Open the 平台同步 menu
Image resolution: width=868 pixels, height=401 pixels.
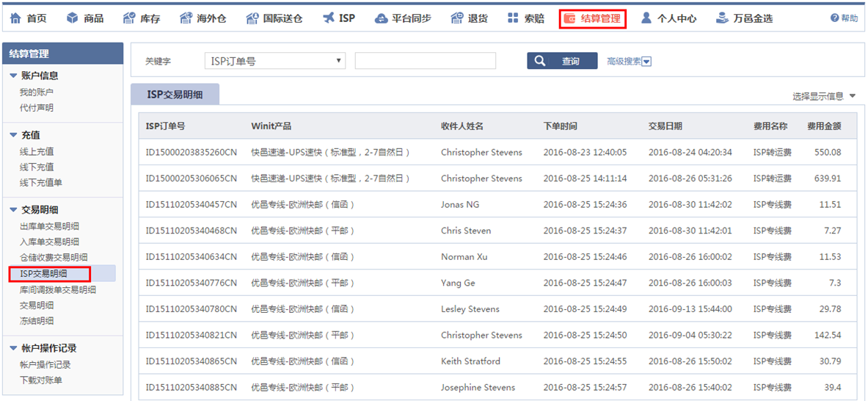pyautogui.click(x=412, y=19)
